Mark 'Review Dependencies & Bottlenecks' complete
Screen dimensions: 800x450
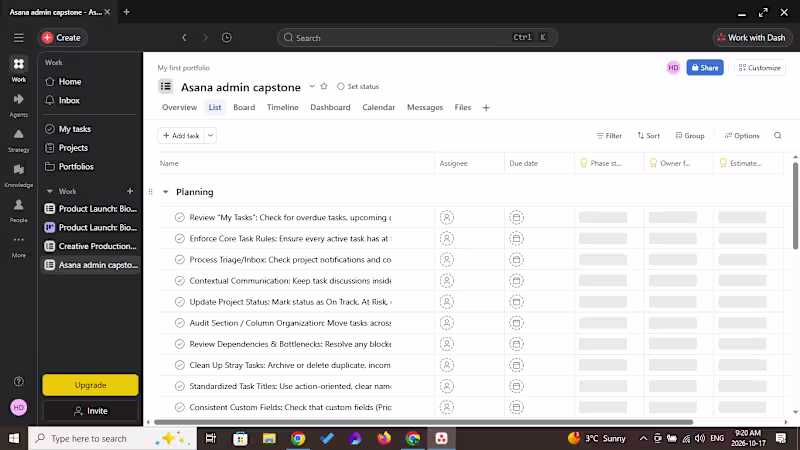click(180, 344)
